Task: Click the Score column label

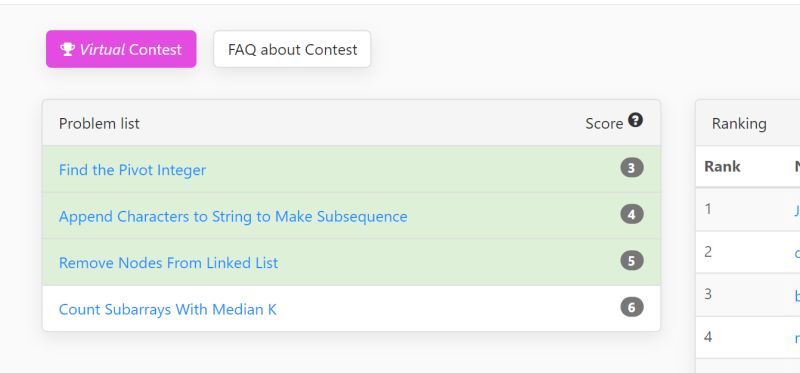Action: (x=604, y=123)
